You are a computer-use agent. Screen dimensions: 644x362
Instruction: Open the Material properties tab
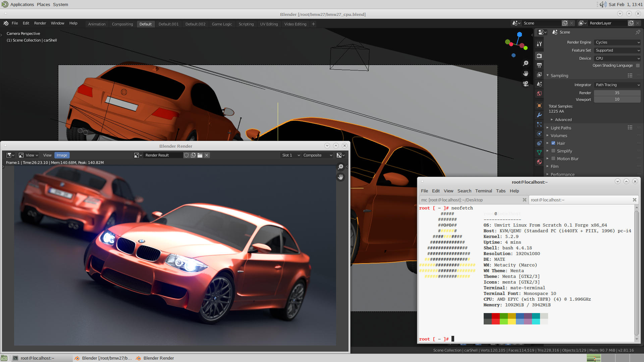click(x=539, y=162)
